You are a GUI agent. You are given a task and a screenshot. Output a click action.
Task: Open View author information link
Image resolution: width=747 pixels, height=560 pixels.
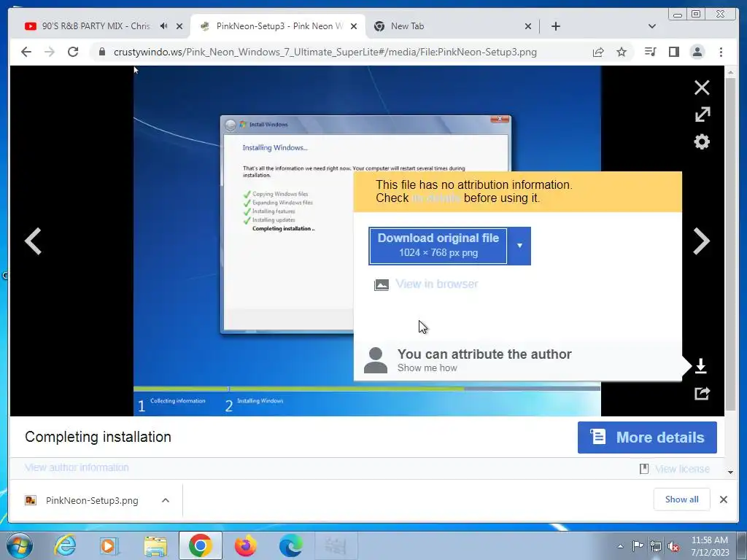click(x=77, y=467)
